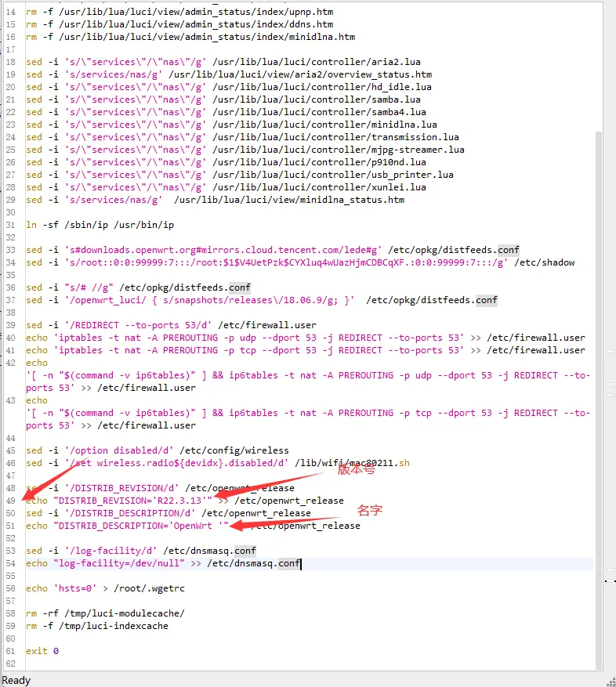Click the 'transmission.lua' path on line 24
Viewport: 616px width, 687px height.
pyautogui.click(x=336, y=137)
